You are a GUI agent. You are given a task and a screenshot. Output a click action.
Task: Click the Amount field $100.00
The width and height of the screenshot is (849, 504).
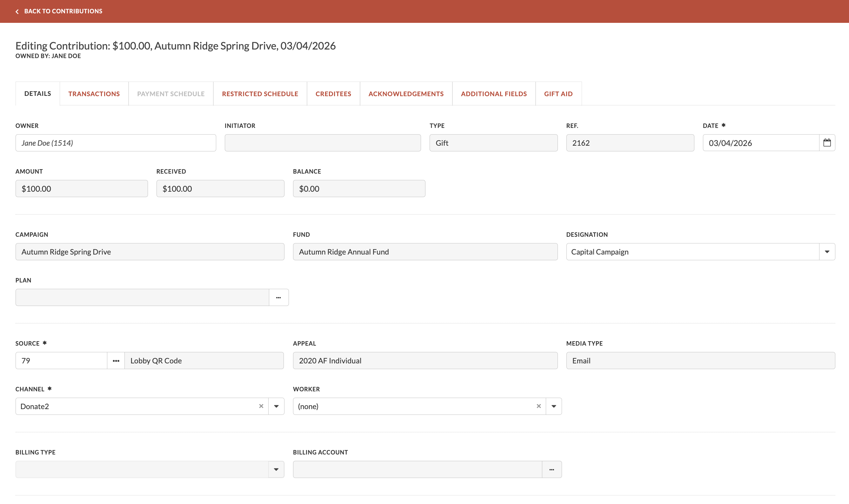click(x=82, y=189)
